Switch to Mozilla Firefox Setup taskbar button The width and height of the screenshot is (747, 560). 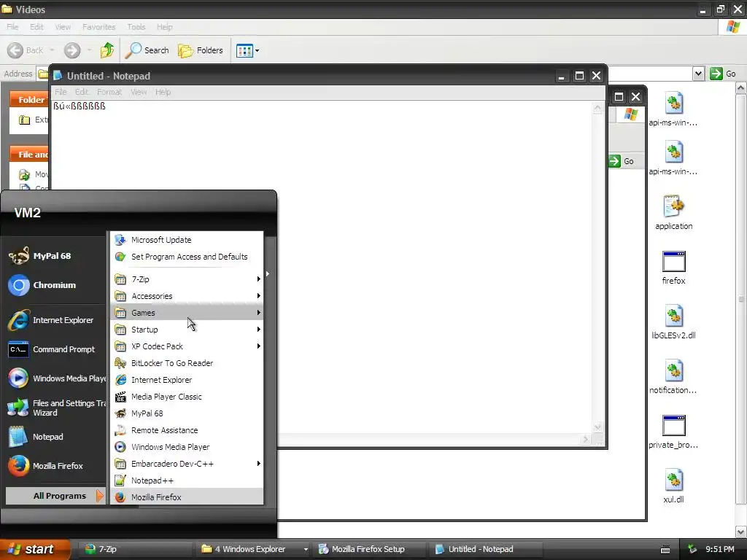368,549
